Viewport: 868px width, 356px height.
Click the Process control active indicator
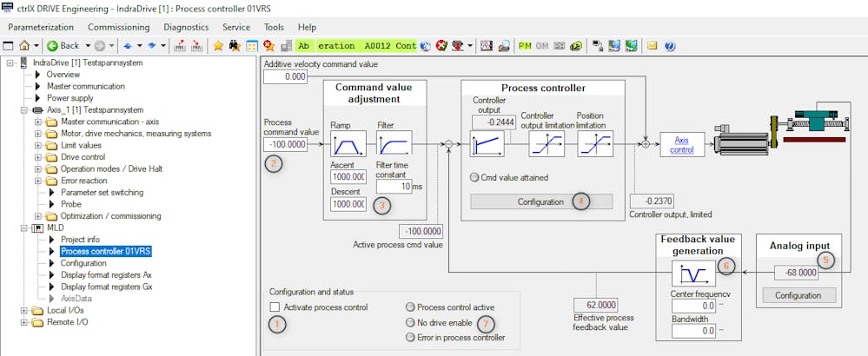410,307
